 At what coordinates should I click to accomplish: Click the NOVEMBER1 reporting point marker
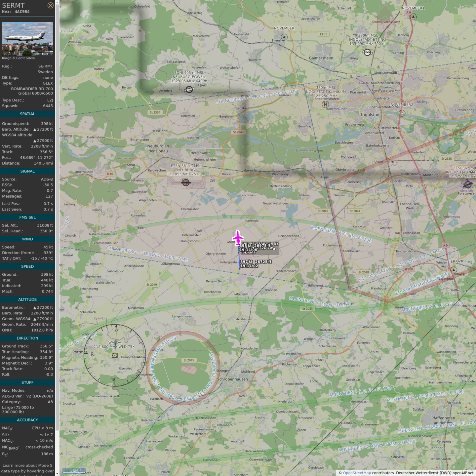413,17
